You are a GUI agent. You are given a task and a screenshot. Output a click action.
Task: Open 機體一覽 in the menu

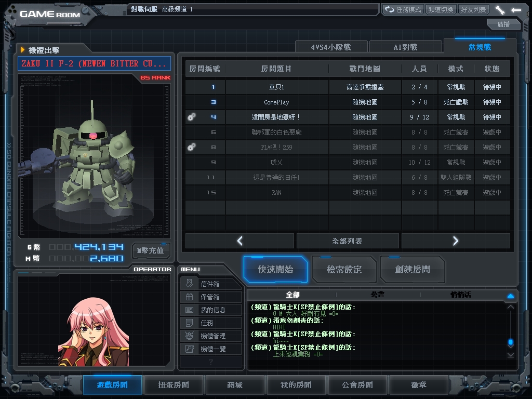(211, 349)
